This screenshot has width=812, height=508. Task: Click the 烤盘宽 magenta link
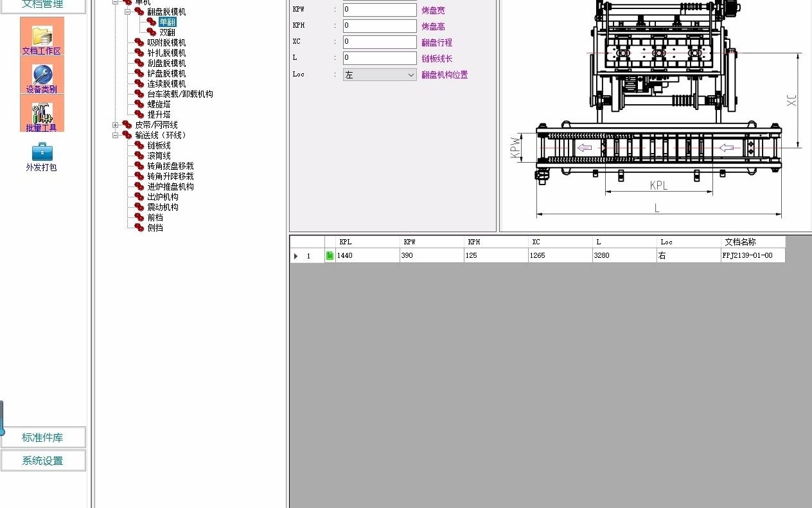(434, 9)
